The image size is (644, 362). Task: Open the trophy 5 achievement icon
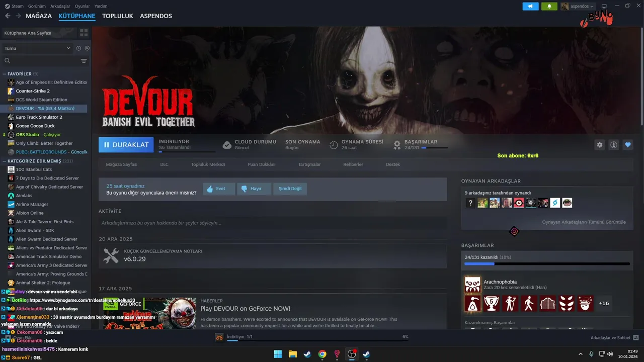[491, 303]
